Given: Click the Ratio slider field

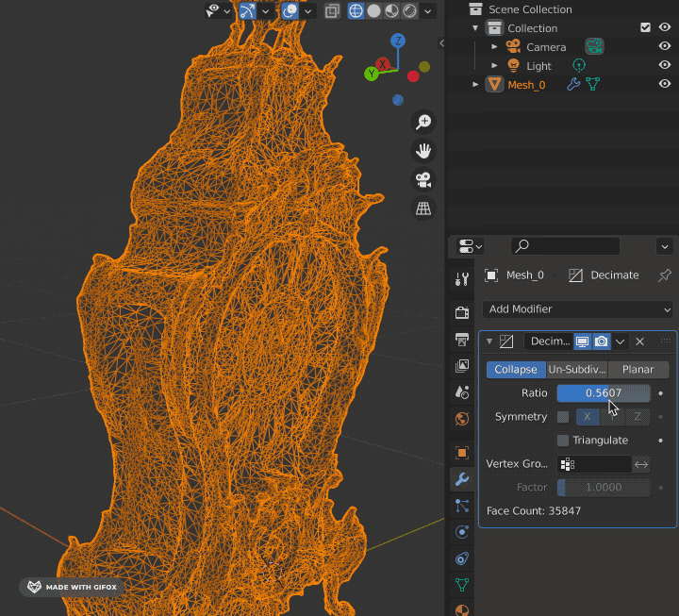Looking at the screenshot, I should [603, 393].
